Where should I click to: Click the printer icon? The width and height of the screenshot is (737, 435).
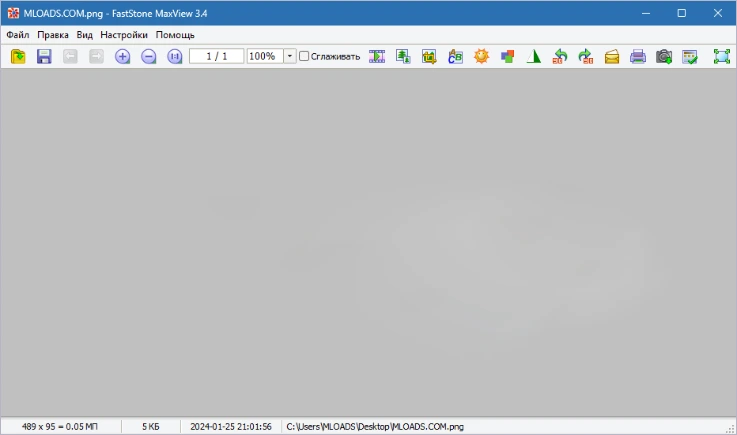tap(638, 57)
